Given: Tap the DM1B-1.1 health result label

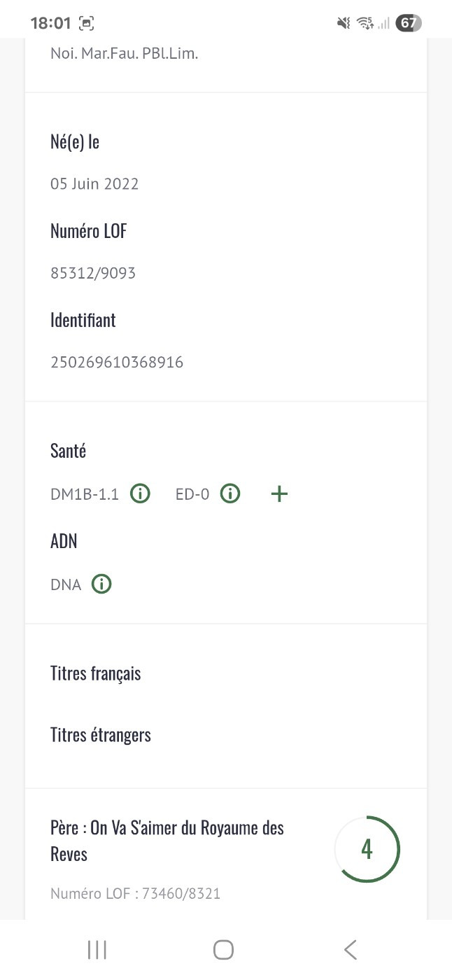Looking at the screenshot, I should pyautogui.click(x=85, y=494).
